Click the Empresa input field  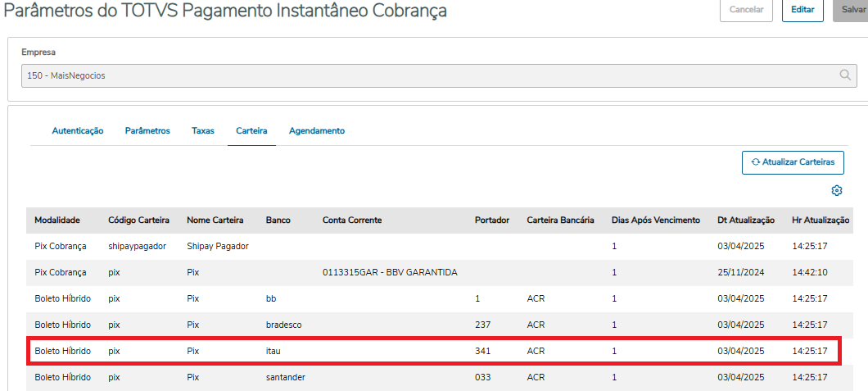tap(426, 75)
